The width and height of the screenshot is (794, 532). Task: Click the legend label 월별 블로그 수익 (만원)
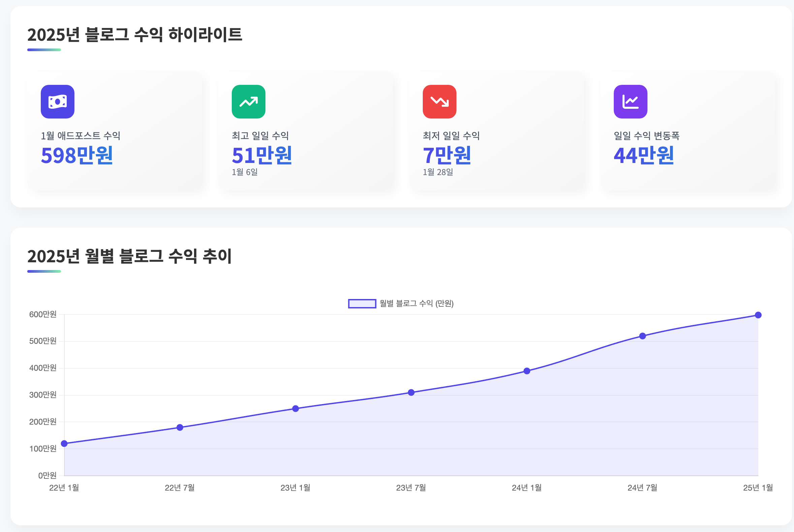[x=416, y=303]
